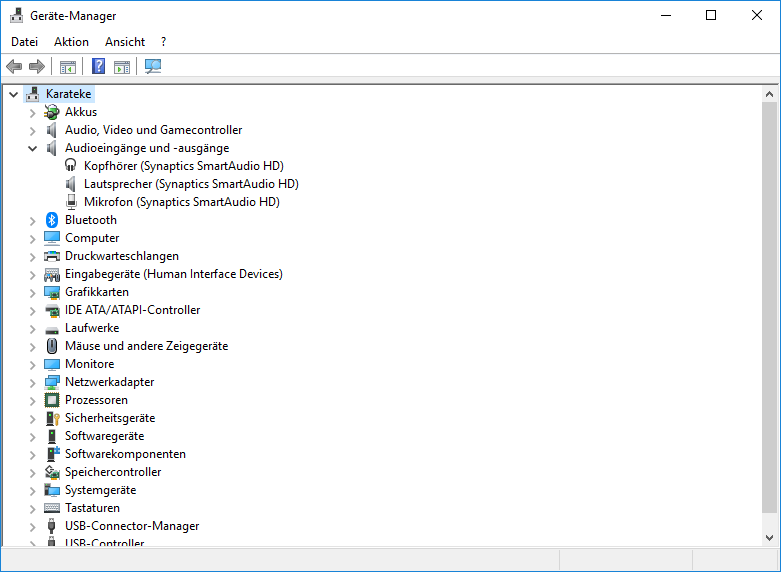Select Lautsprecher (Synaptics SmartAudio HD)
The width and height of the screenshot is (781, 572).
(x=191, y=184)
